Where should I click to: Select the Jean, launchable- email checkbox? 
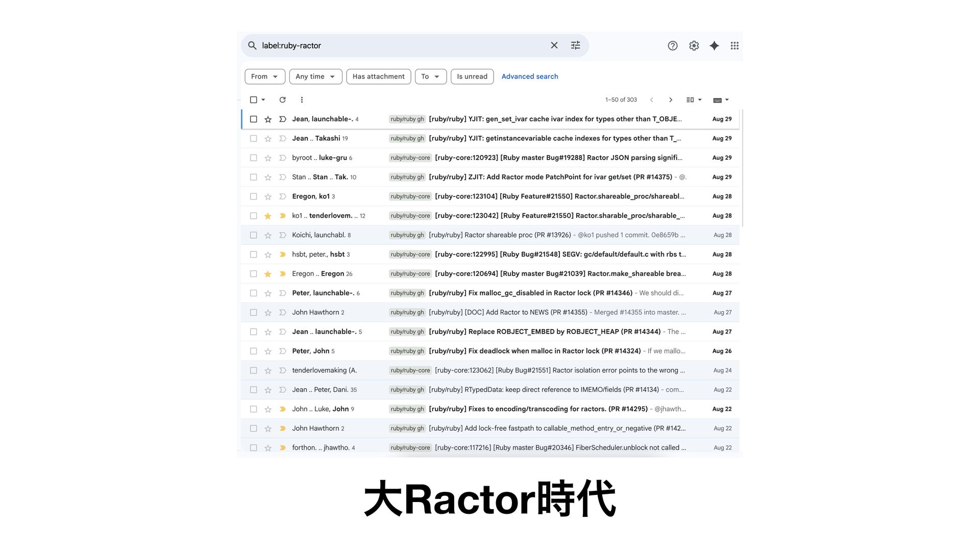(x=253, y=119)
